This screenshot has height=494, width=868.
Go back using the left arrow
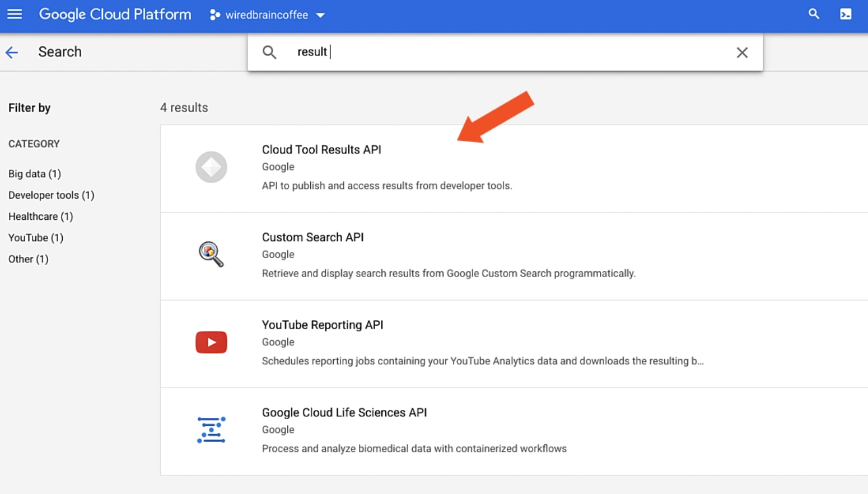[12, 53]
